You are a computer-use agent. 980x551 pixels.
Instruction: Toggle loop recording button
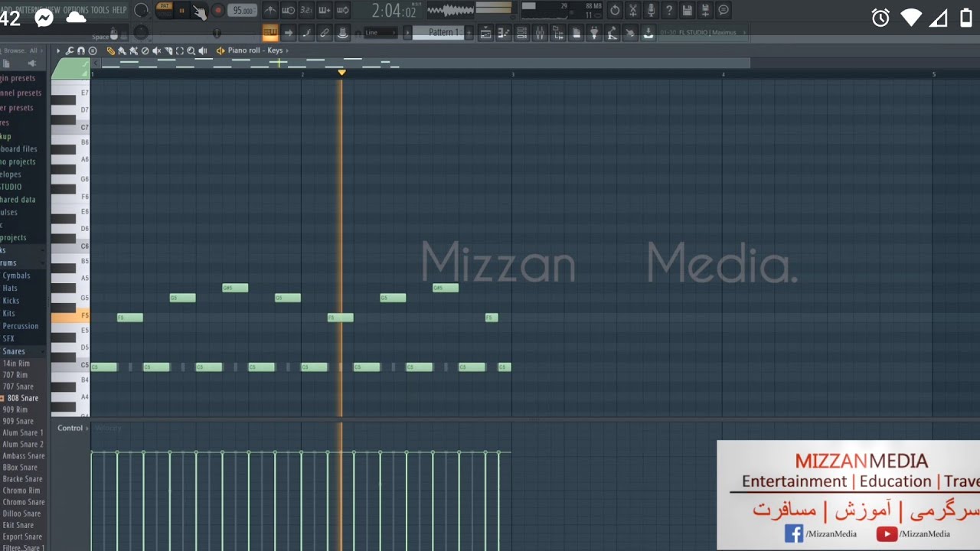[x=342, y=10]
